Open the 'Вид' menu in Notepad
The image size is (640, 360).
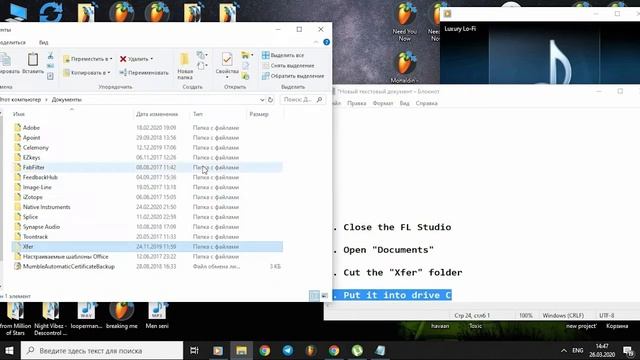[404, 103]
